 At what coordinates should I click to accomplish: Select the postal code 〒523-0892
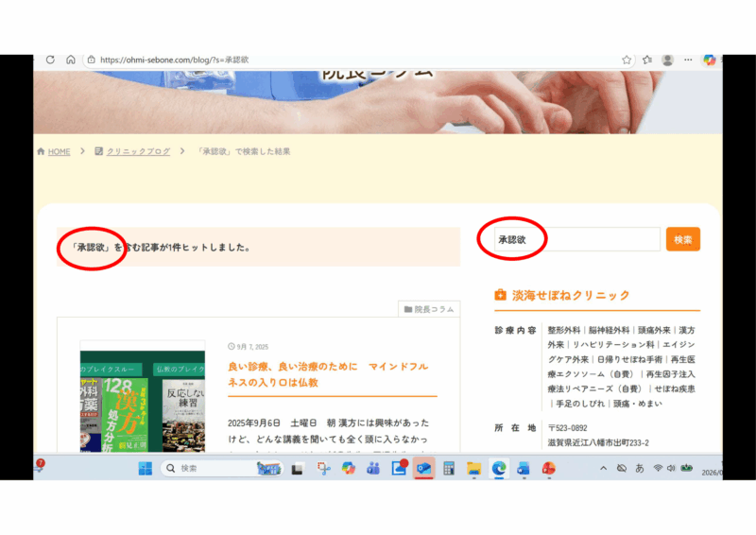pyautogui.click(x=568, y=428)
